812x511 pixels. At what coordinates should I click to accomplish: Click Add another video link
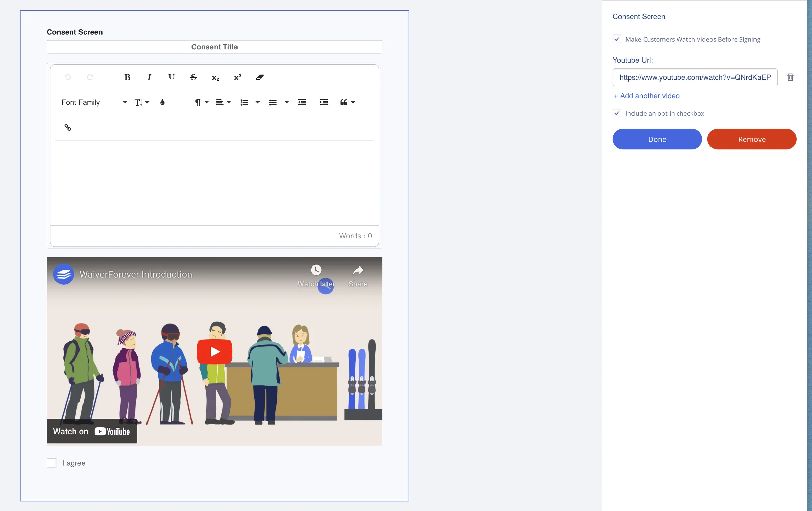click(647, 96)
